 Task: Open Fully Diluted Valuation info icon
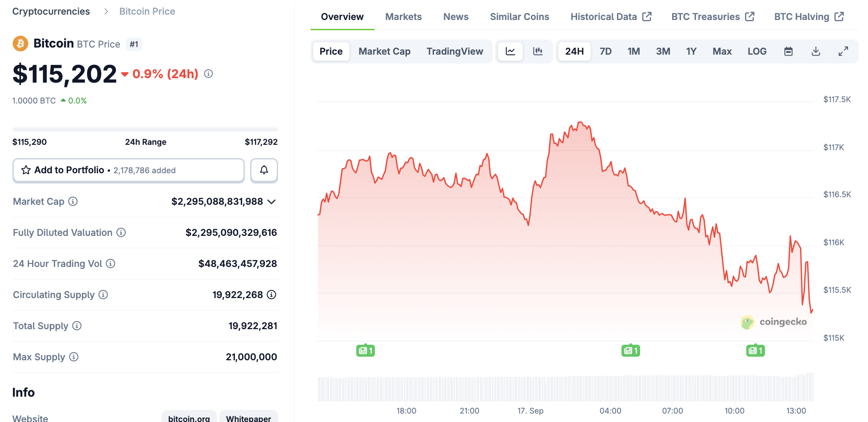(x=121, y=232)
